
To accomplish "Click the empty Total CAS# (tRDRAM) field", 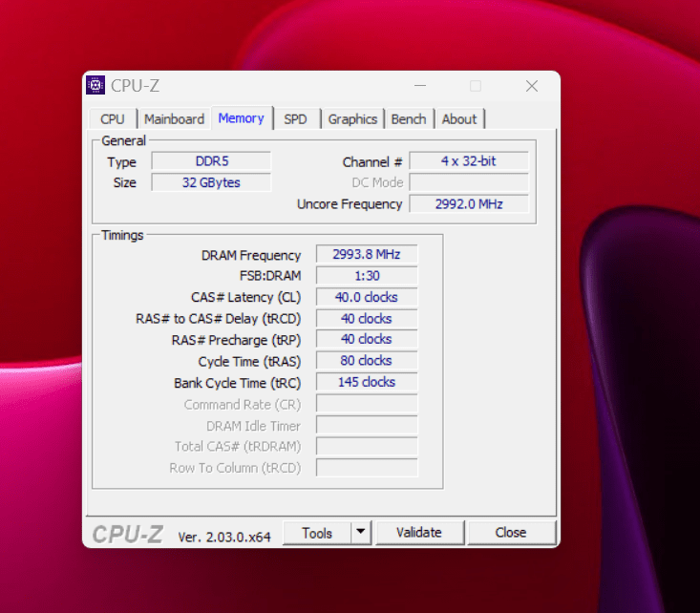I will pos(367,446).
